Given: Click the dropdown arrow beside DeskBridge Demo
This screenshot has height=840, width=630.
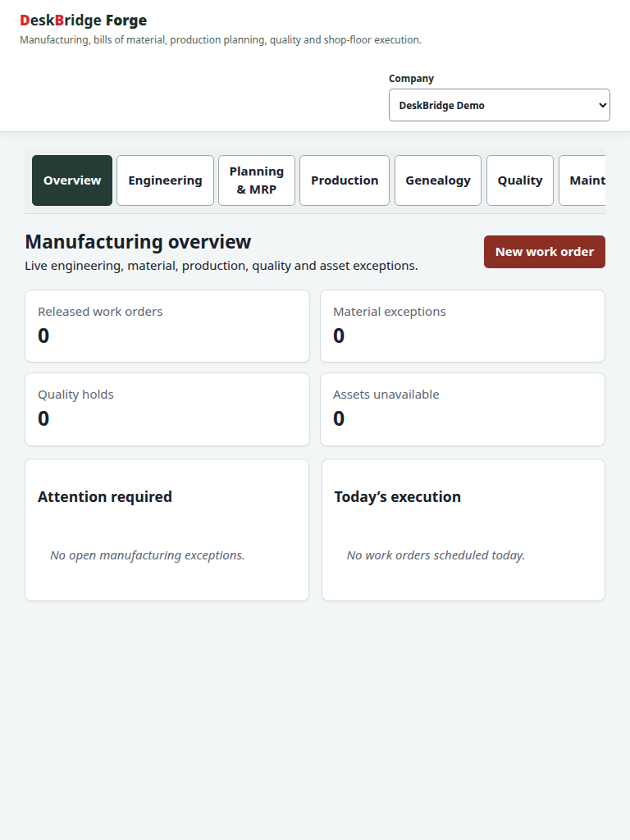Looking at the screenshot, I should click(x=603, y=105).
